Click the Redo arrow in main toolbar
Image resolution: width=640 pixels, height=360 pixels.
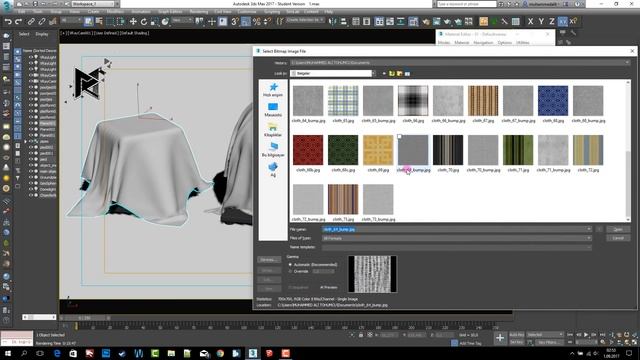click(x=18, y=22)
